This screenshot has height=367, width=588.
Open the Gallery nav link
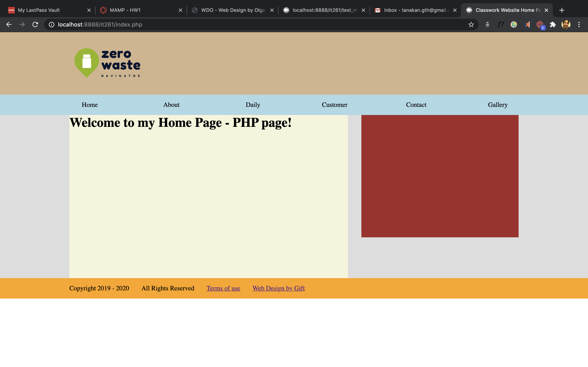point(497,105)
